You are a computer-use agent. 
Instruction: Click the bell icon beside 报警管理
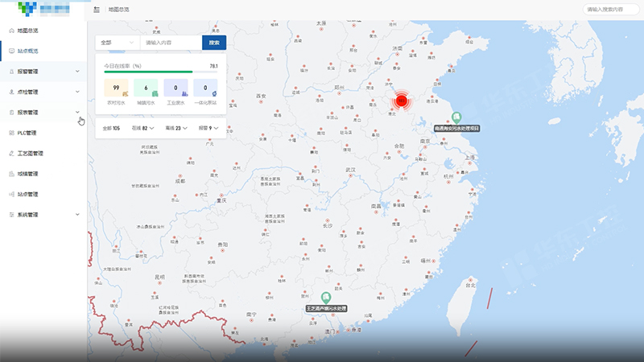pyautogui.click(x=10, y=72)
